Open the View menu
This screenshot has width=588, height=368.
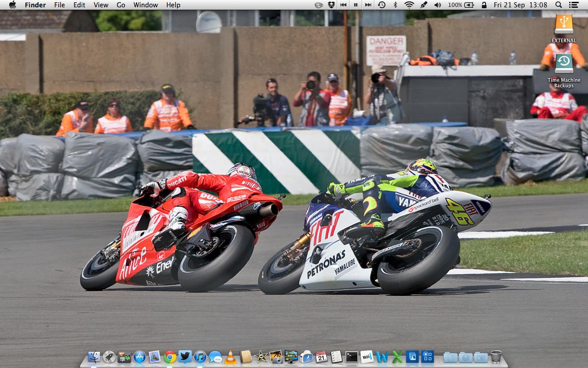click(x=101, y=5)
